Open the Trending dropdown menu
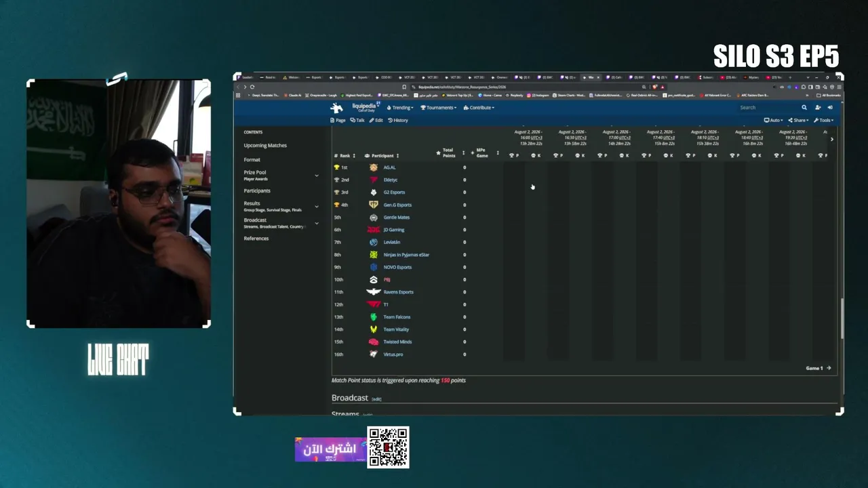Image resolution: width=868 pixels, height=488 pixels. point(400,108)
